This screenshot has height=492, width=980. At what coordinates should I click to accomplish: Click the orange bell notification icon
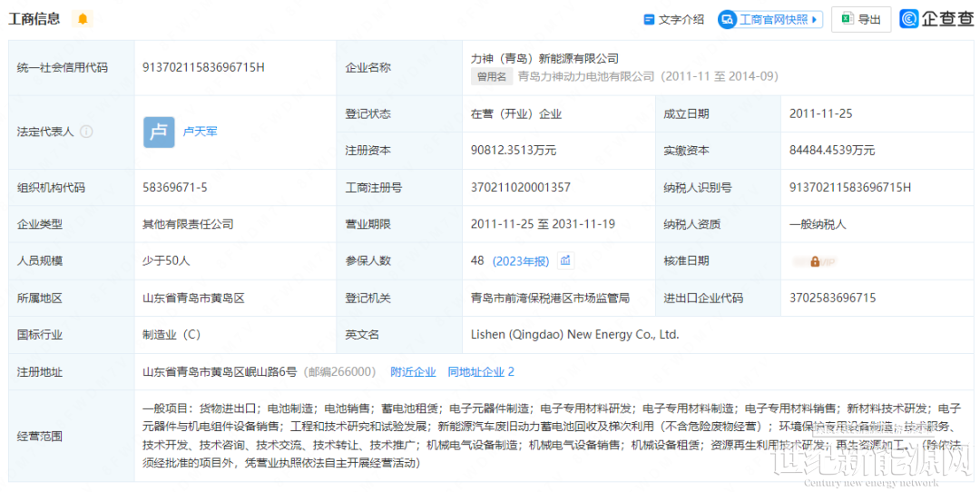tap(83, 19)
